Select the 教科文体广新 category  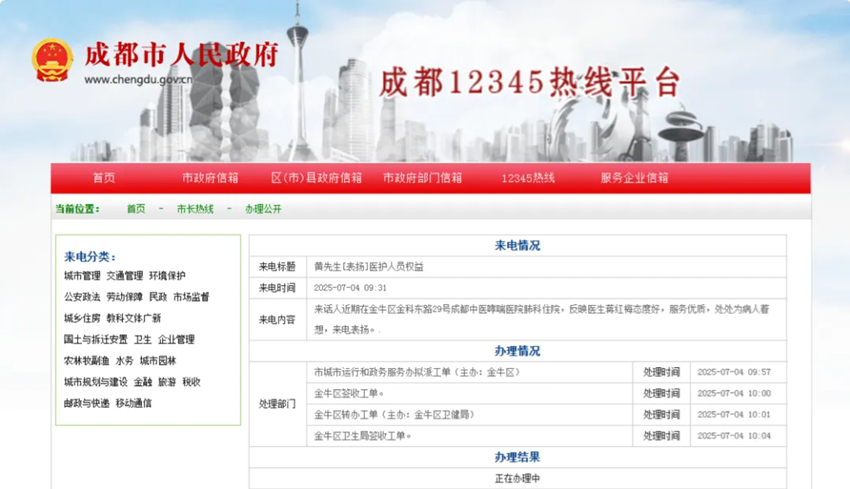[x=134, y=318]
